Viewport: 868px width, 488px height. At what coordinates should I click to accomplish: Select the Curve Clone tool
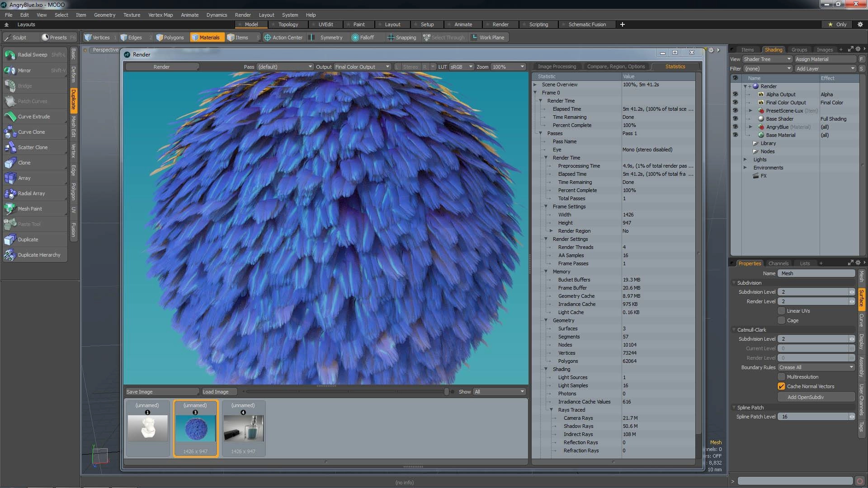35,132
